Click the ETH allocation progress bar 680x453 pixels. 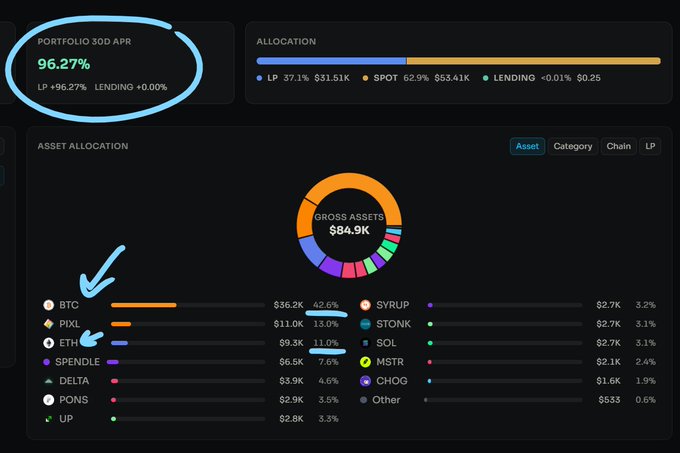pos(188,343)
